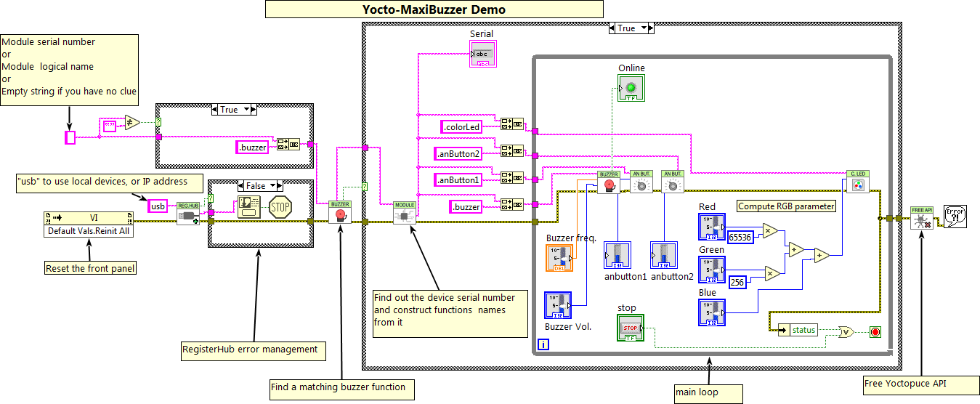
Task: Select the 'usb' string constant
Action: point(158,206)
